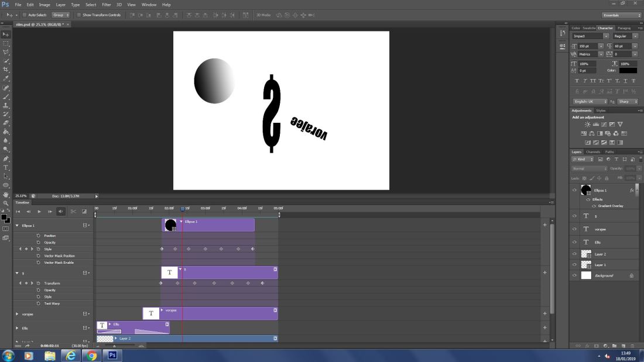Hide the Background layer visibility eye
Image resolution: width=644 pixels, height=362 pixels.
pyautogui.click(x=574, y=275)
